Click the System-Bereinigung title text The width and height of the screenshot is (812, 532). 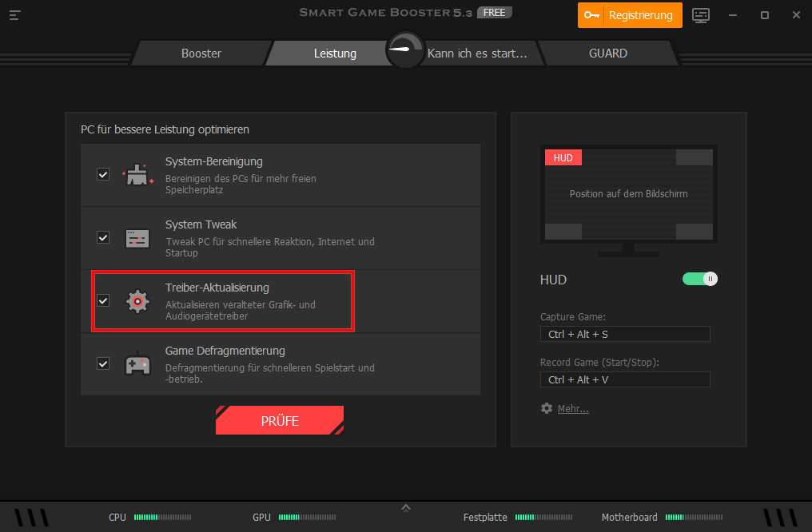point(214,161)
